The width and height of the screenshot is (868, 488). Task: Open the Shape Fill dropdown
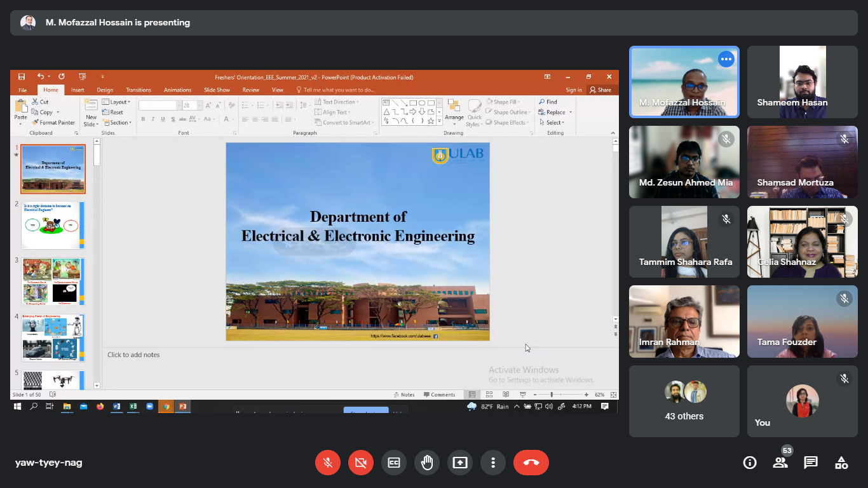click(x=506, y=102)
